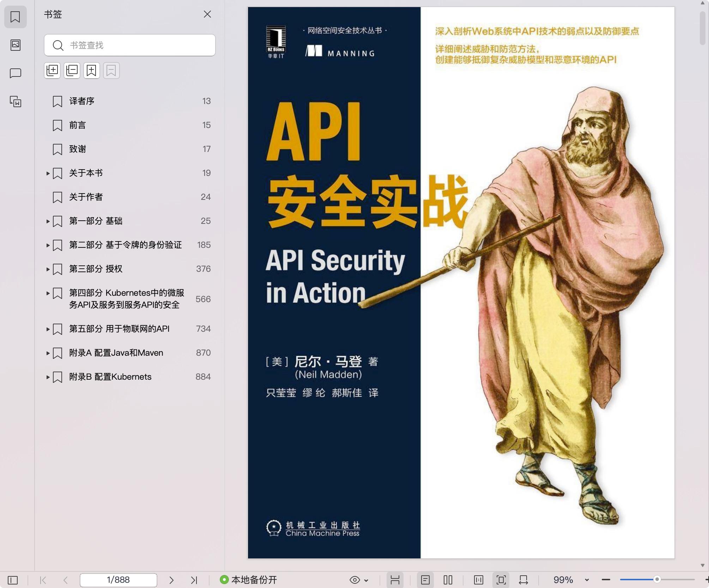Toggle eye protection mode icon
This screenshot has height=588, width=709.
point(355,580)
